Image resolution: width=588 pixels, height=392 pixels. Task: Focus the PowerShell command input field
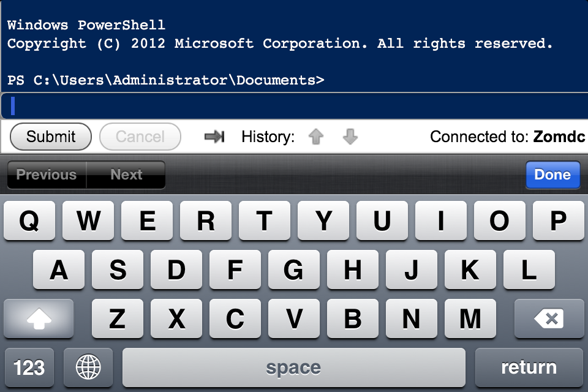click(x=295, y=106)
